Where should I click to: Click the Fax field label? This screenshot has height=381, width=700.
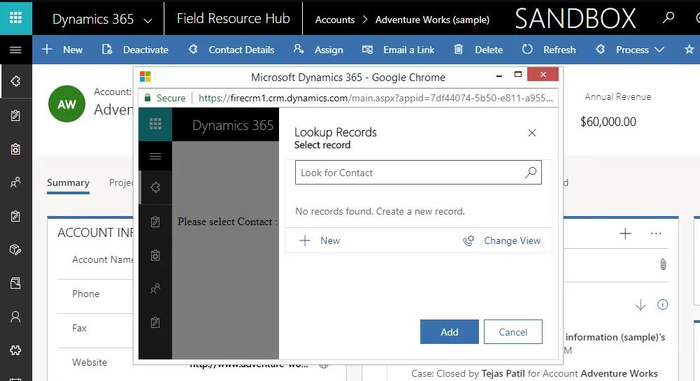79,328
